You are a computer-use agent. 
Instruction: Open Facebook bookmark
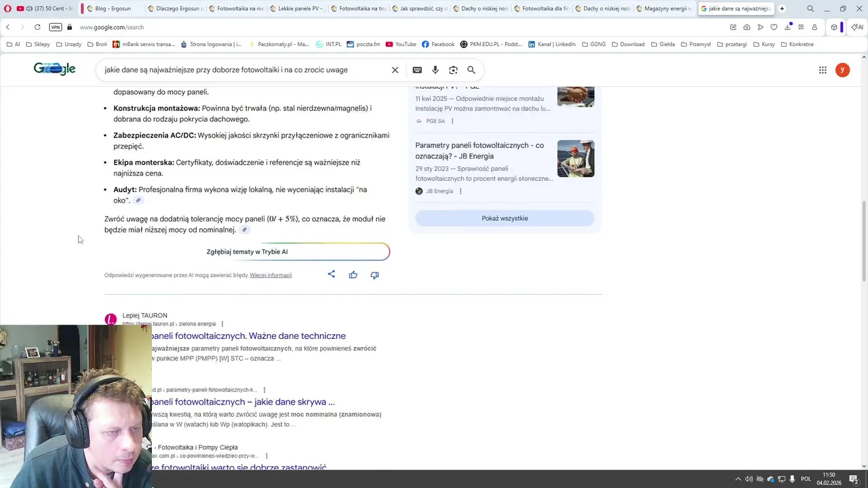coord(438,44)
